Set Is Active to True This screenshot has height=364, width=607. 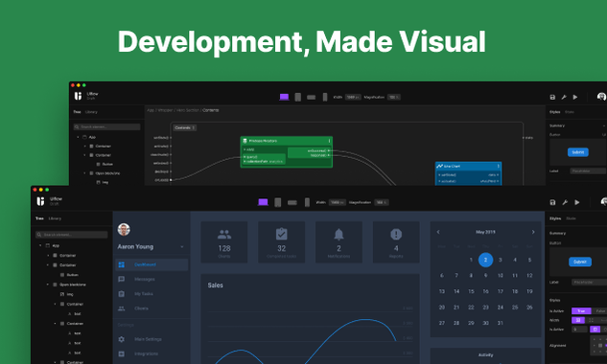pyautogui.click(x=581, y=311)
